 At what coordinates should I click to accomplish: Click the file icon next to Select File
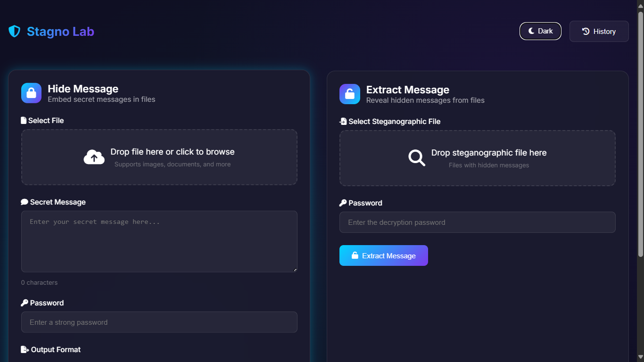[x=24, y=121]
